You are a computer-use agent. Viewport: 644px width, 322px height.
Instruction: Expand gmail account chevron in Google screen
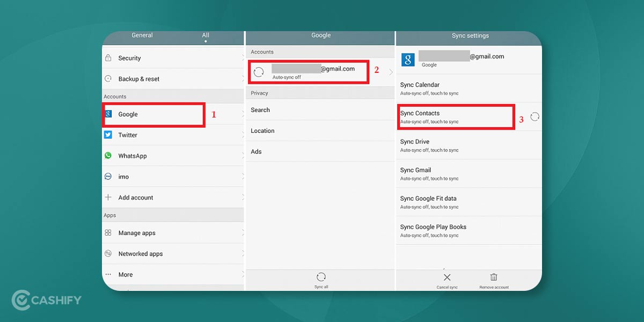pos(391,72)
